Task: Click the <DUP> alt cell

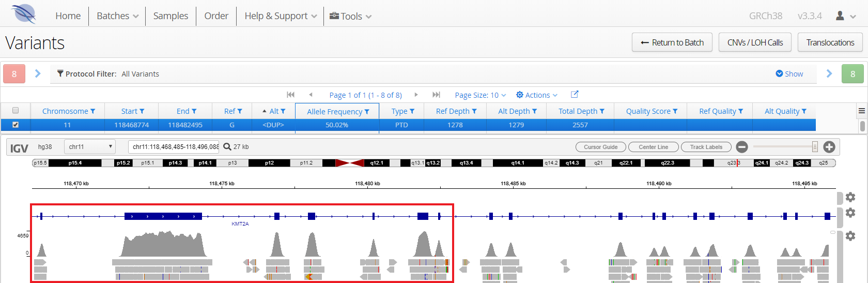Action: (x=273, y=125)
